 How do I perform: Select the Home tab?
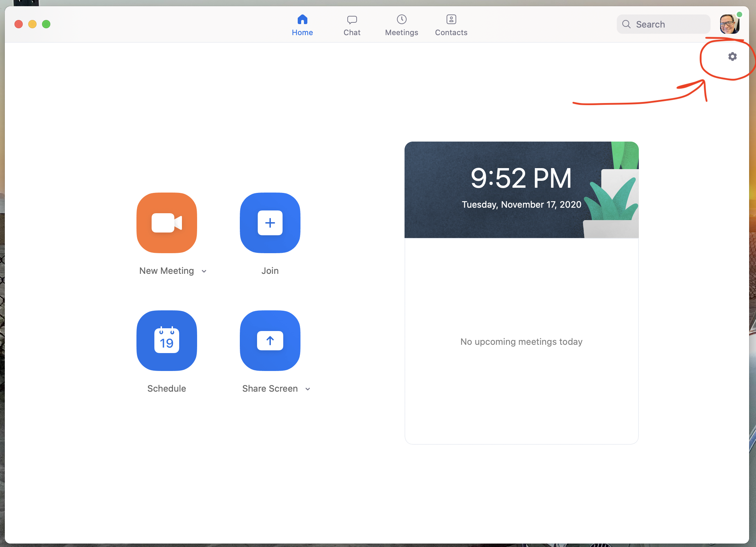click(x=302, y=25)
